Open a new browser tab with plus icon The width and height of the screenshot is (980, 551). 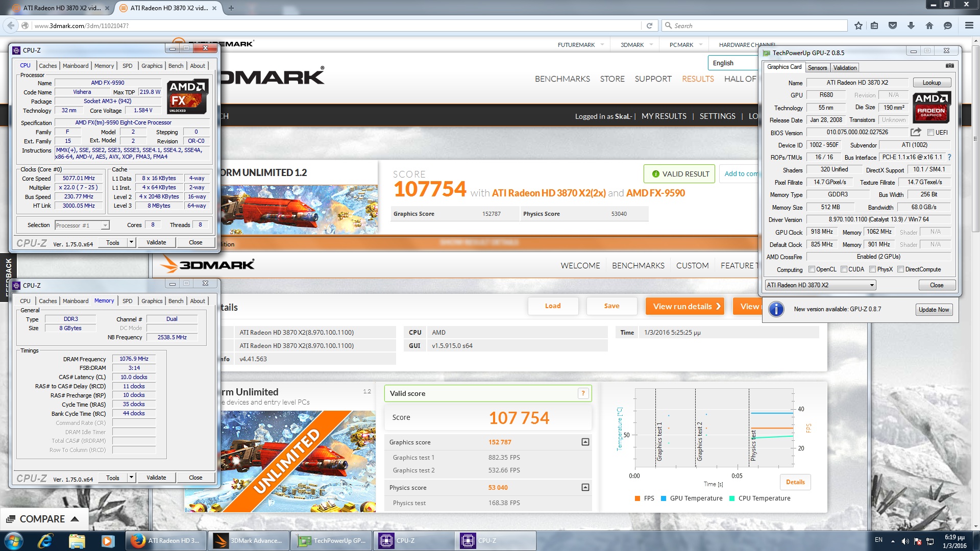[x=231, y=8]
